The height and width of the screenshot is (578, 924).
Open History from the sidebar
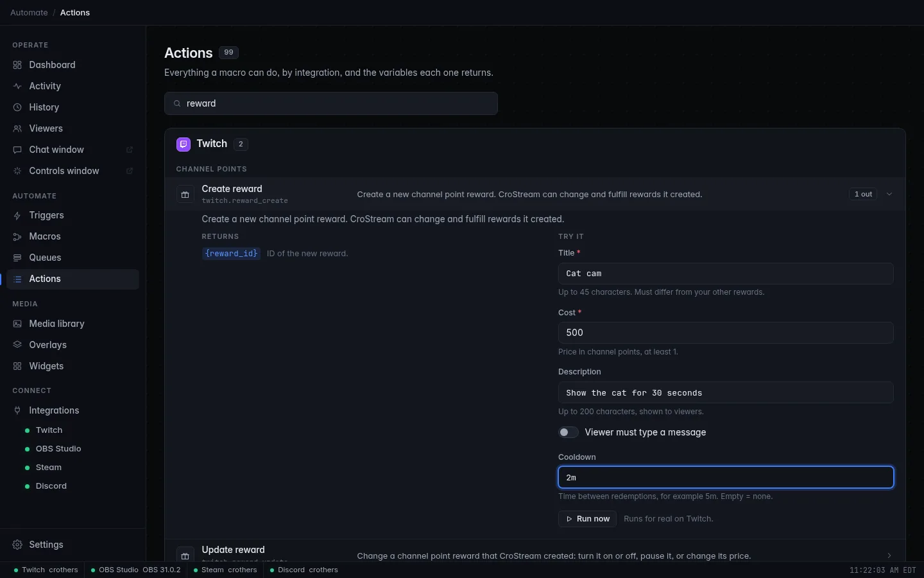click(x=73, y=107)
